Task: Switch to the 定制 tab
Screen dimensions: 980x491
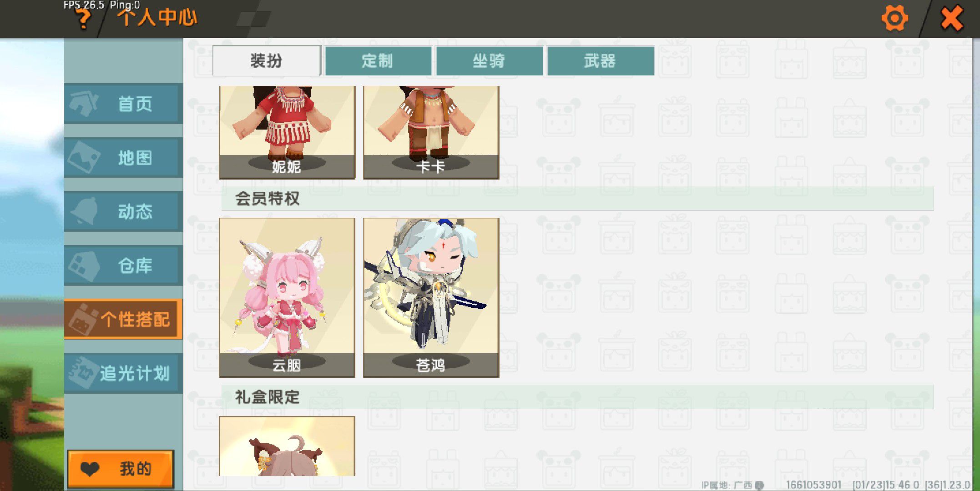Action: pyautogui.click(x=378, y=60)
